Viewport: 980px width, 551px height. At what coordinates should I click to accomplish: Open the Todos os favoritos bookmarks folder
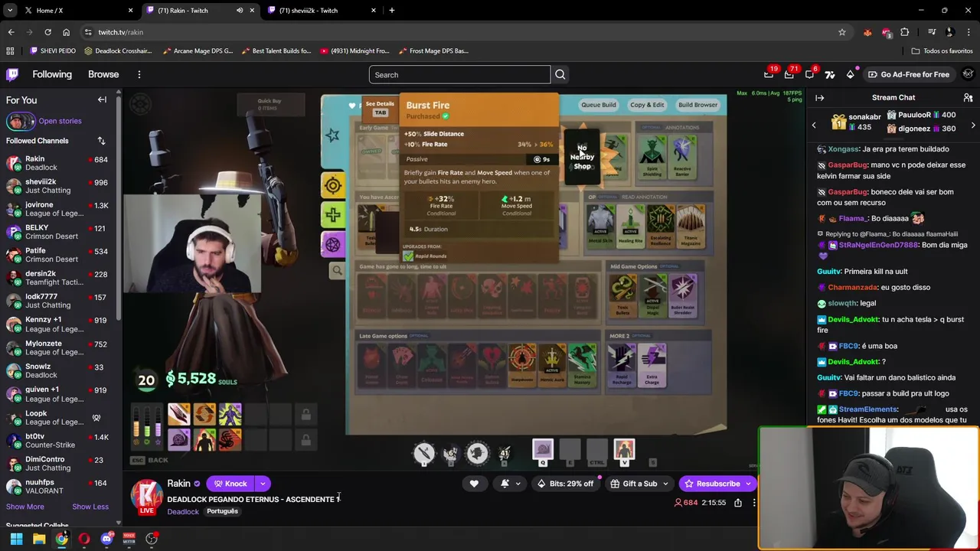click(x=942, y=51)
